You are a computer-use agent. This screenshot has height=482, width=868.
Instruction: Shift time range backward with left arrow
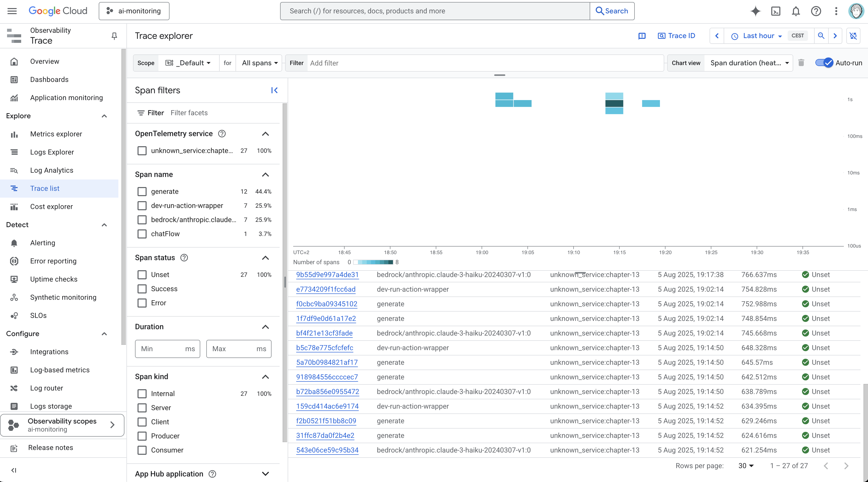[717, 36]
